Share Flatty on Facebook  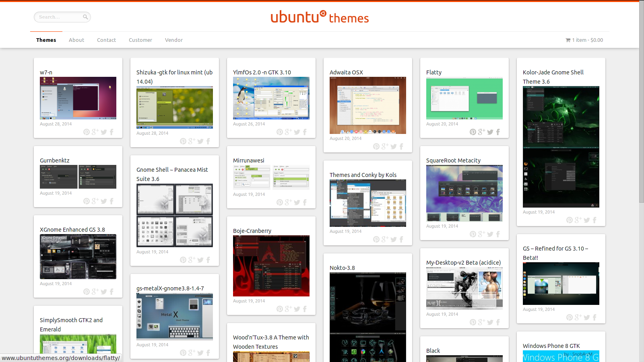click(x=498, y=132)
